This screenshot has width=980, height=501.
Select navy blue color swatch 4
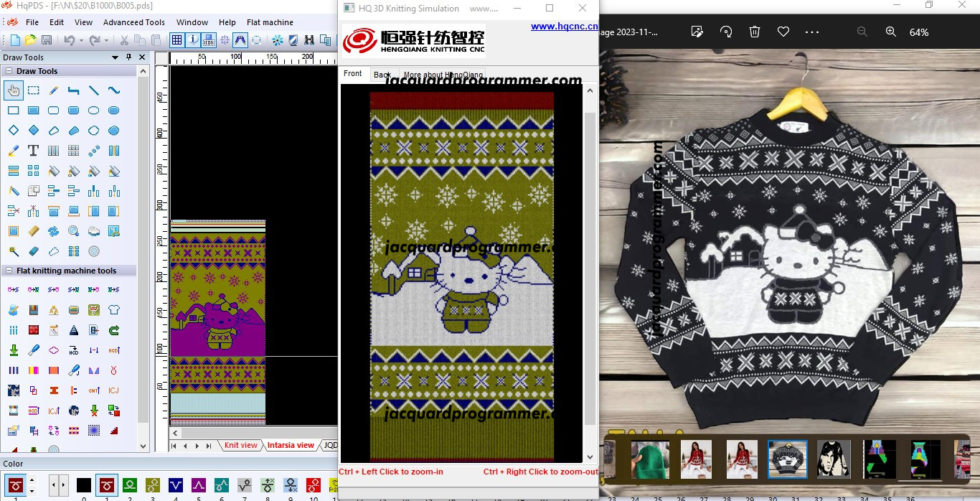(176, 485)
